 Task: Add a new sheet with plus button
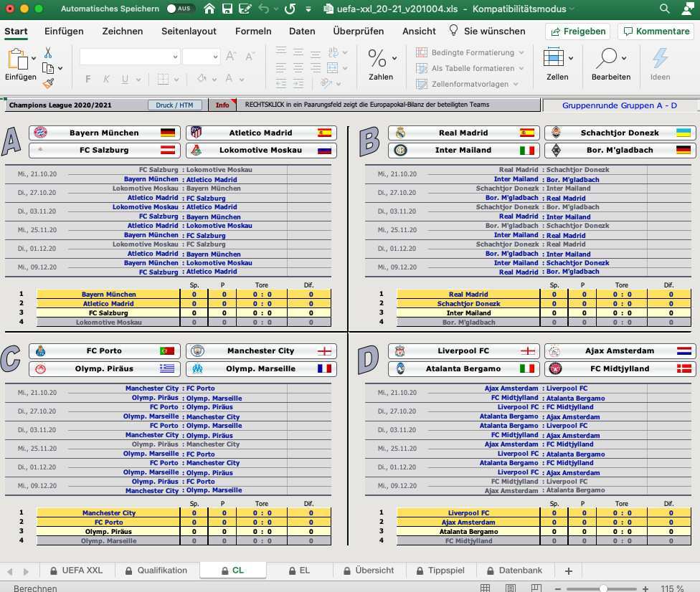tap(569, 570)
